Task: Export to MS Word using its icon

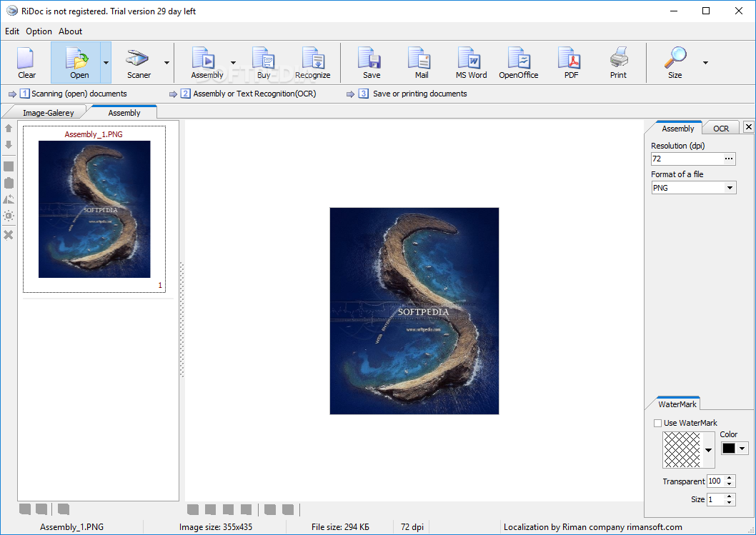Action: tap(471, 63)
